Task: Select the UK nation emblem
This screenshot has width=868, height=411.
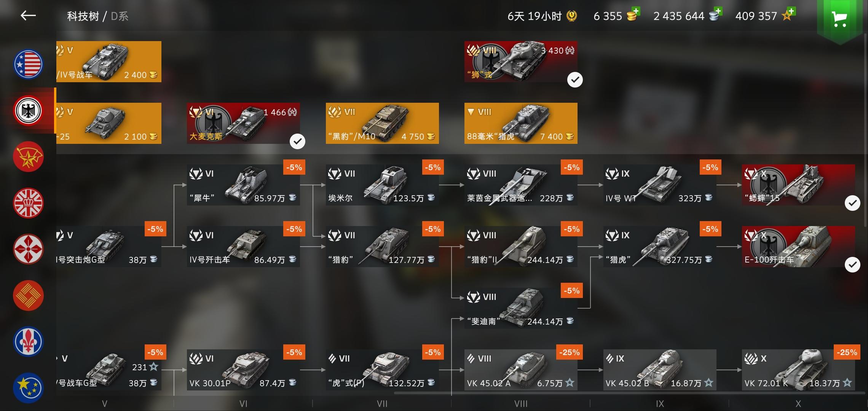Action: tap(28, 203)
